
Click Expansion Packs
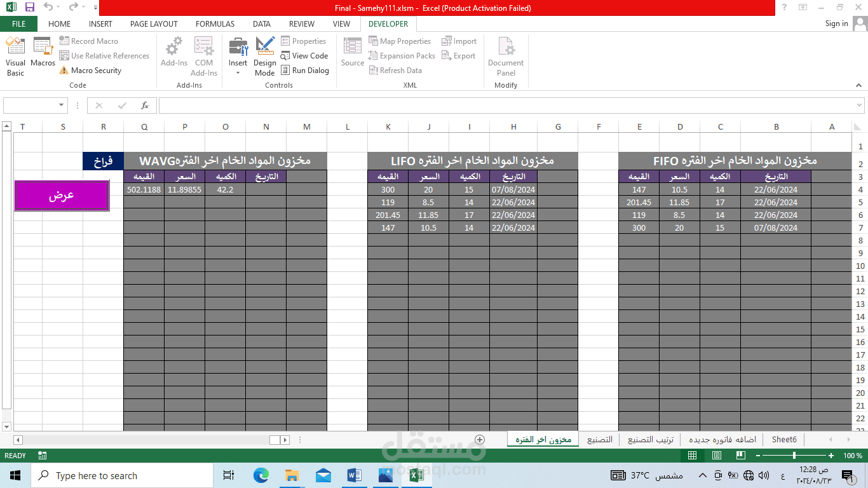coord(402,56)
